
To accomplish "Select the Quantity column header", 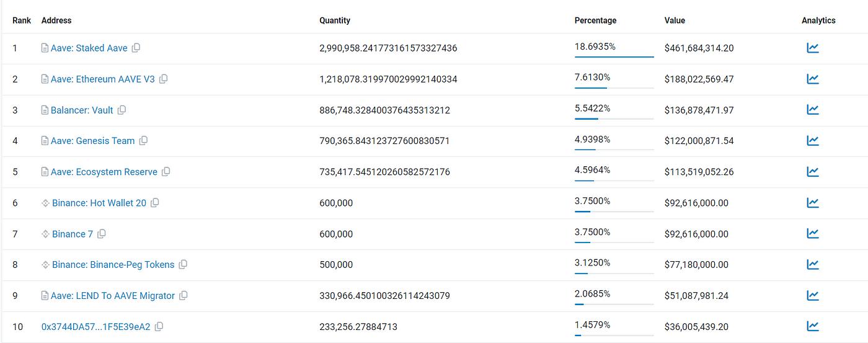I will click(335, 20).
